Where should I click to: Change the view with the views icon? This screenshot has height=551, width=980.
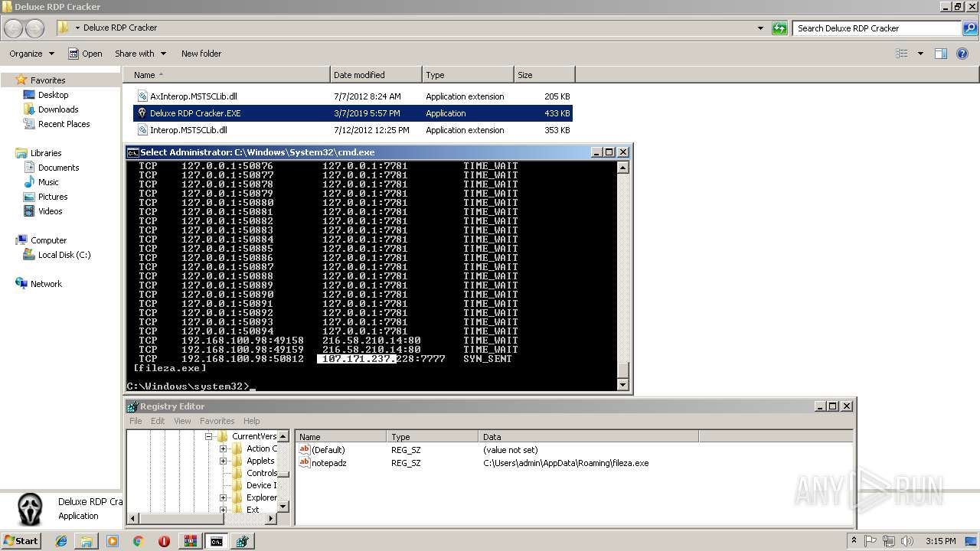click(x=902, y=54)
